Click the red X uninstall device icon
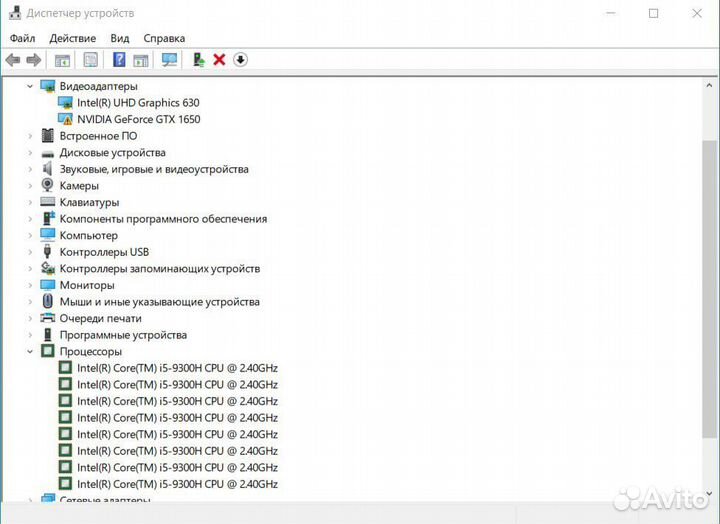The height and width of the screenshot is (524, 720). [x=219, y=60]
